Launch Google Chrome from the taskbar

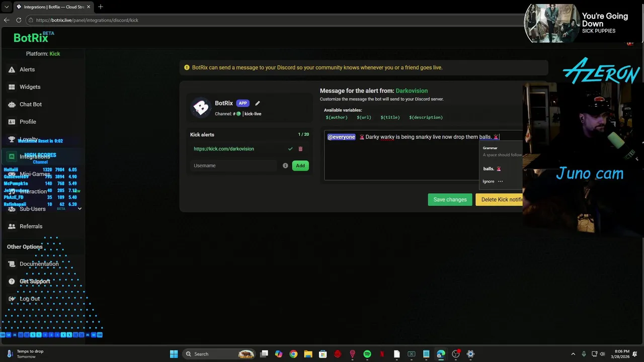click(x=293, y=354)
